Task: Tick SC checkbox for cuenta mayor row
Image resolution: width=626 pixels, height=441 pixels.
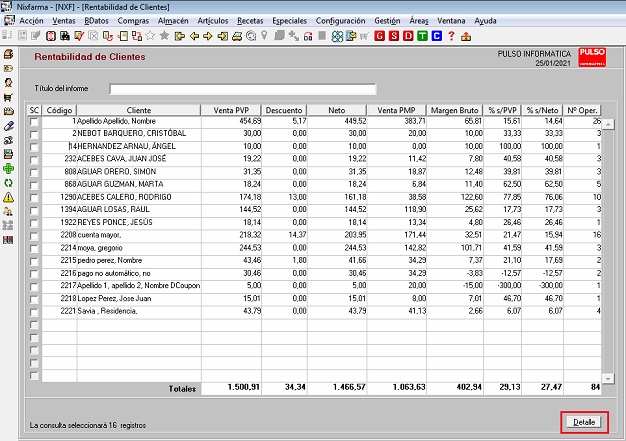Action: coord(34,236)
